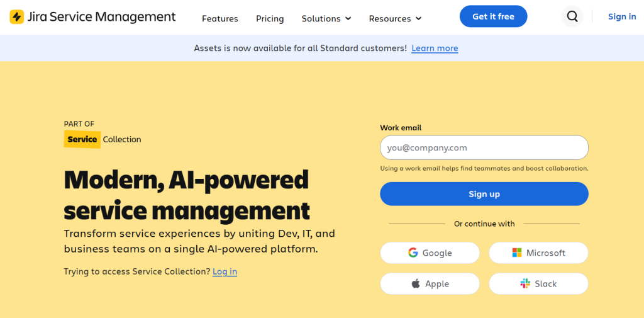644x318 pixels.
Task: Click the Jira Service Management lightning logo
Action: [x=17, y=17]
